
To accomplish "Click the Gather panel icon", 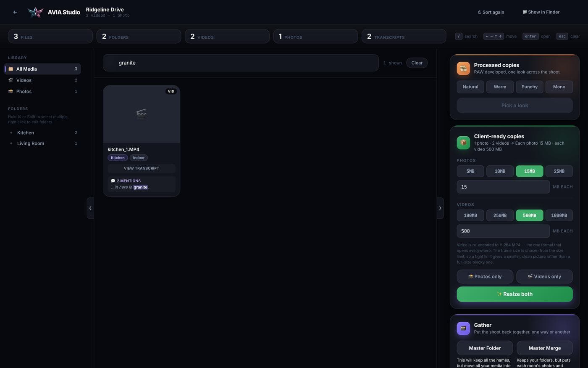I will 463,328.
